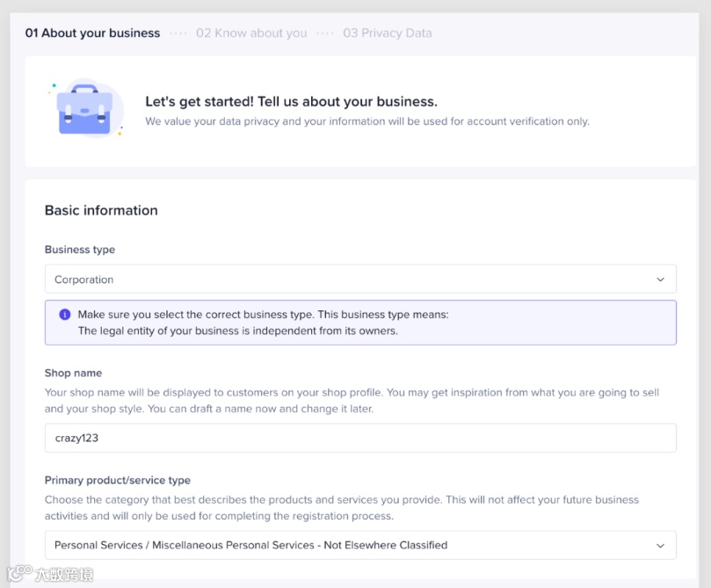The width and height of the screenshot is (711, 588).
Task: Click the Business type field label
Action: [x=80, y=250]
